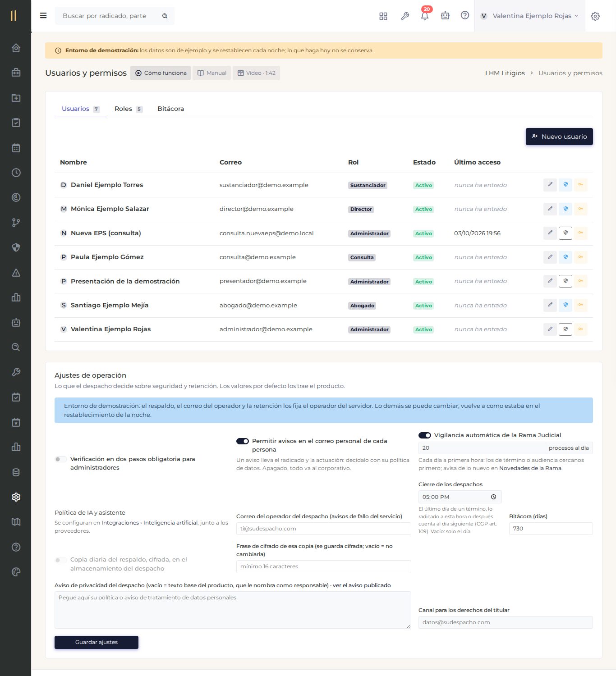616x676 pixels.
Task: Play the Video 1:42 button
Action: pos(256,73)
